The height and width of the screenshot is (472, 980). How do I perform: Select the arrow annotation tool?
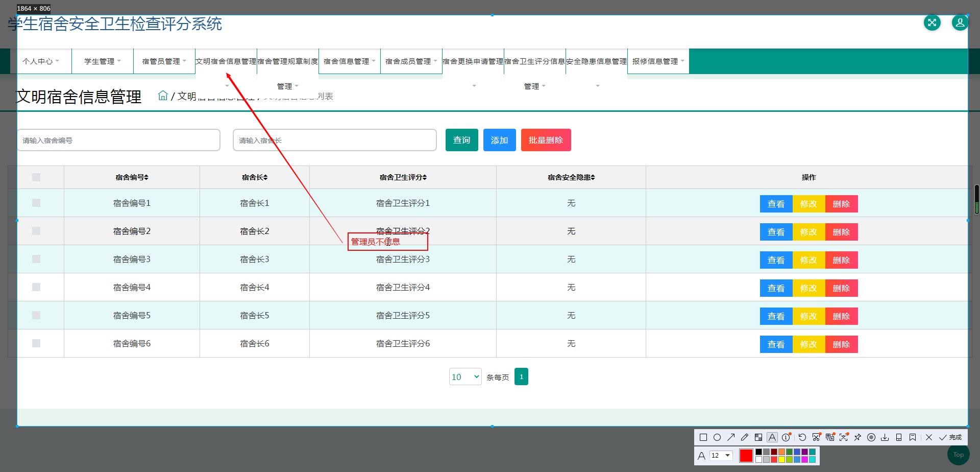(x=731, y=437)
